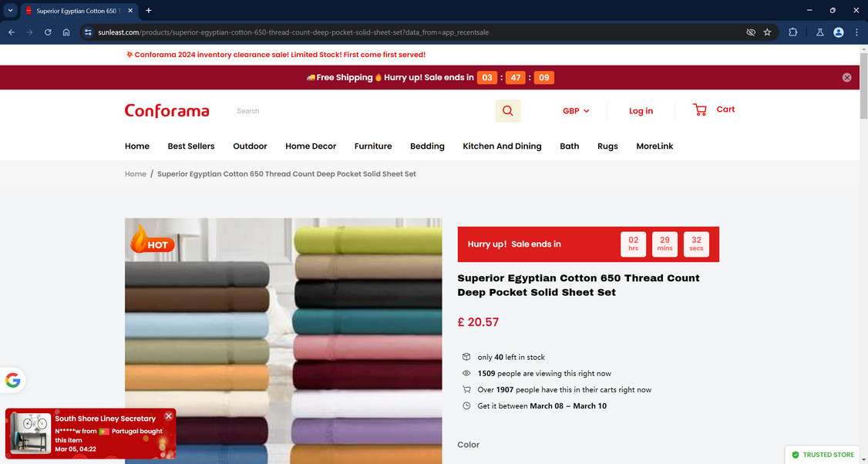This screenshot has width=868, height=464.
Task: Click the Log in link
Action: (641, 111)
